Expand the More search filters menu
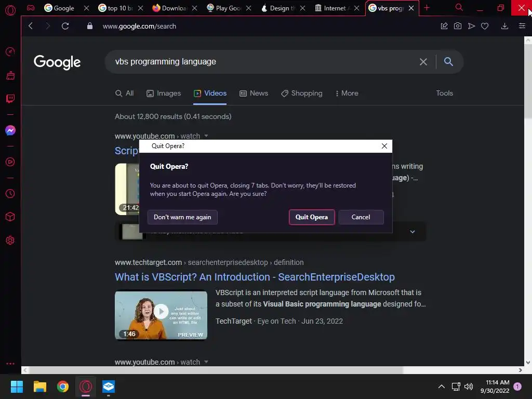532x399 pixels. tap(347, 94)
